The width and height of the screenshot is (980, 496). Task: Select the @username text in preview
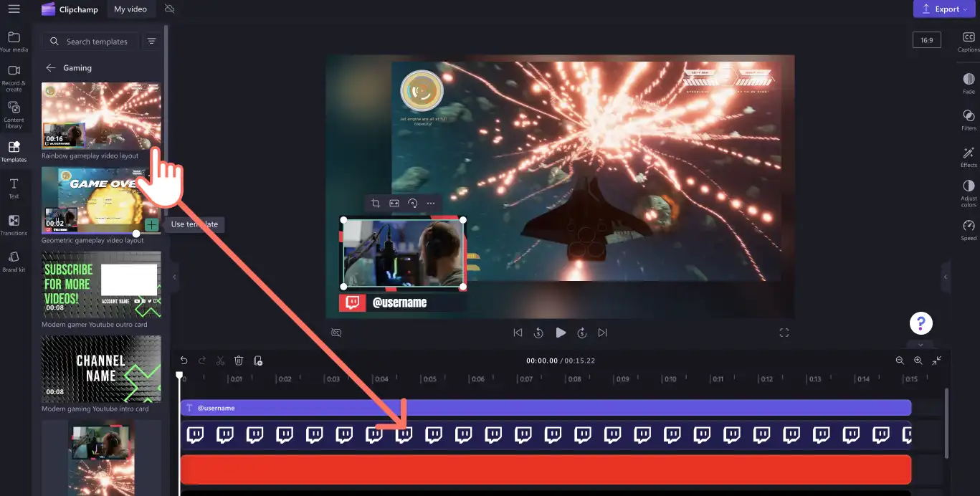399,302
